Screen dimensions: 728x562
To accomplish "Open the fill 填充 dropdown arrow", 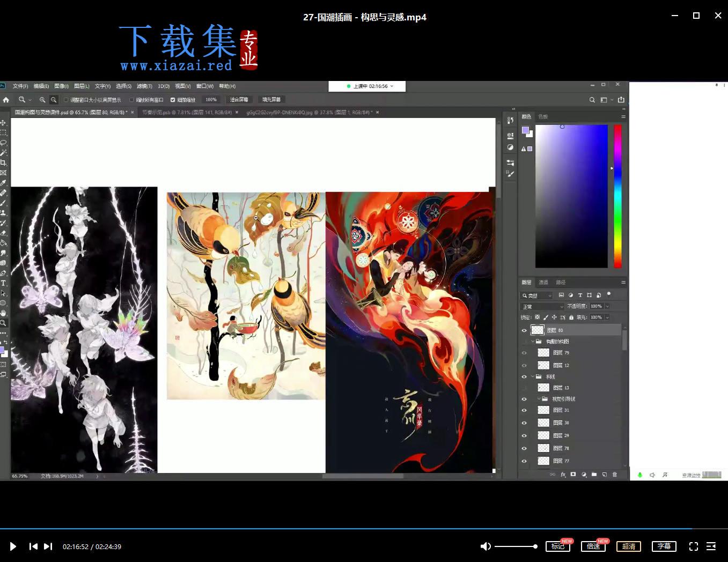I will pyautogui.click(x=607, y=317).
